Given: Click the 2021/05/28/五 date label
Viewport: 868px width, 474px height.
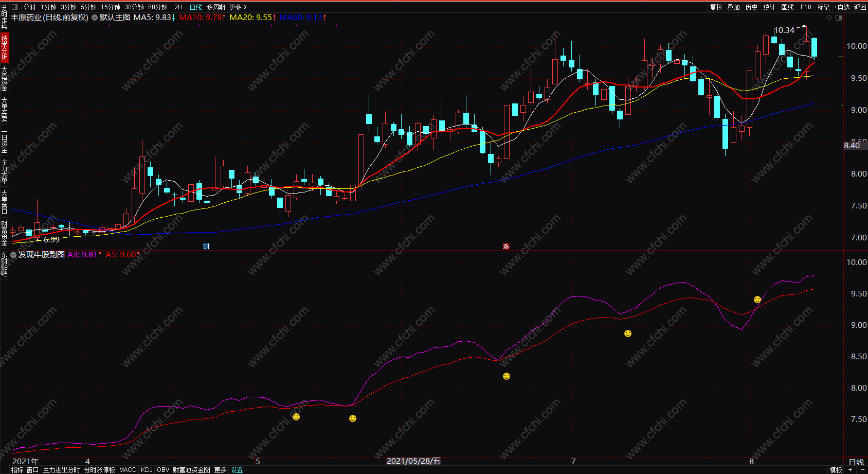Looking at the screenshot, I should click(413, 461).
